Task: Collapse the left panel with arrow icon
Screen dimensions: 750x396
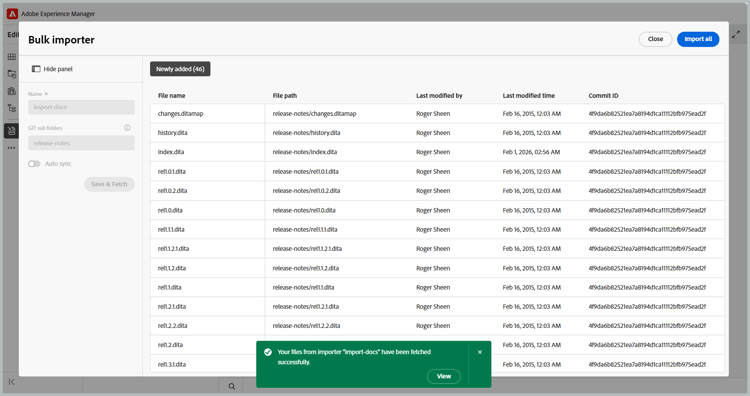Action: click(11, 382)
